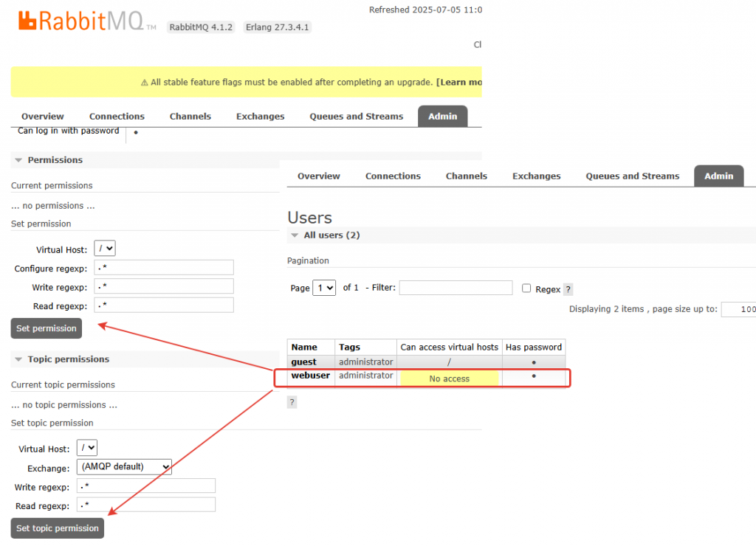Click Has password column header

pos(534,347)
